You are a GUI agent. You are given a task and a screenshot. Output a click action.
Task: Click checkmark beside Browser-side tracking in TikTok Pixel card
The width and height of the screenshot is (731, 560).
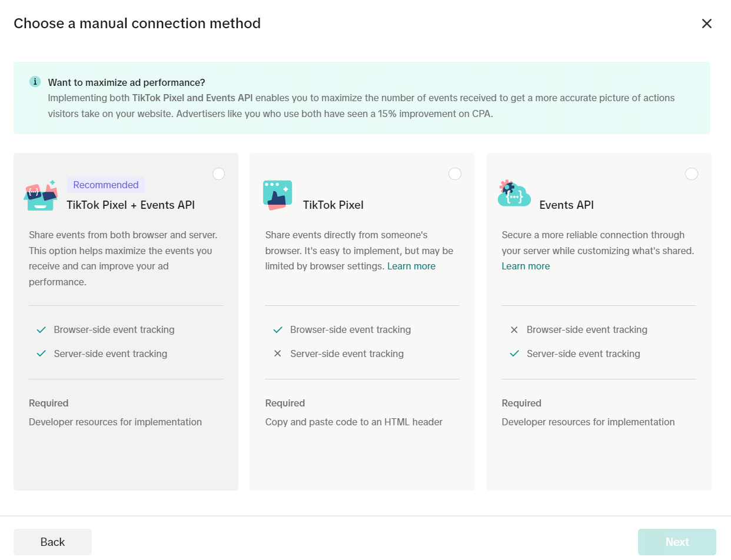pos(278,330)
